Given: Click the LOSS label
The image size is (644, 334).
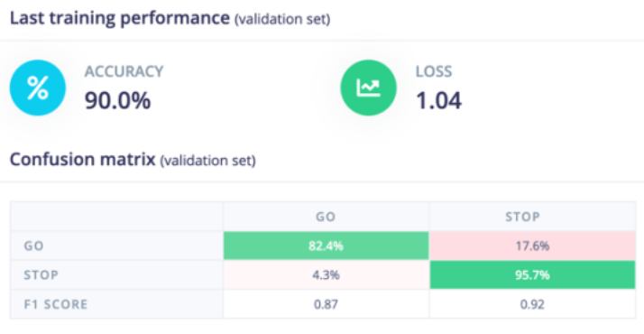Looking at the screenshot, I should pos(434,71).
